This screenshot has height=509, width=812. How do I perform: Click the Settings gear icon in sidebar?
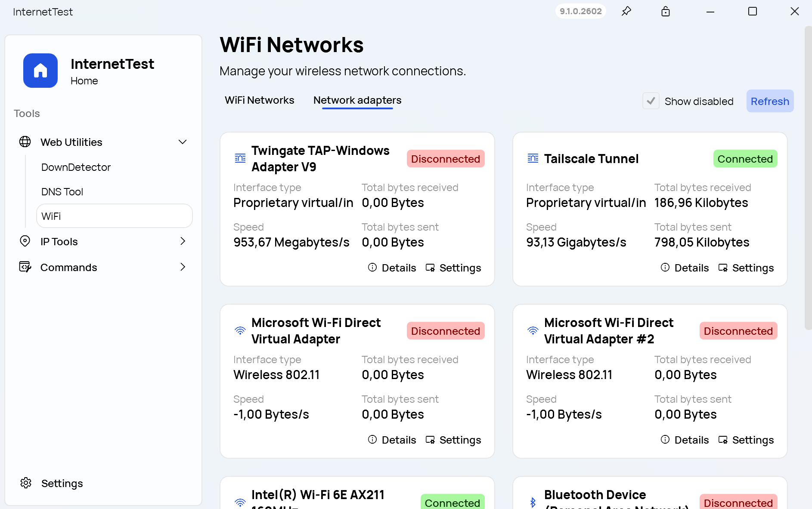(x=26, y=483)
